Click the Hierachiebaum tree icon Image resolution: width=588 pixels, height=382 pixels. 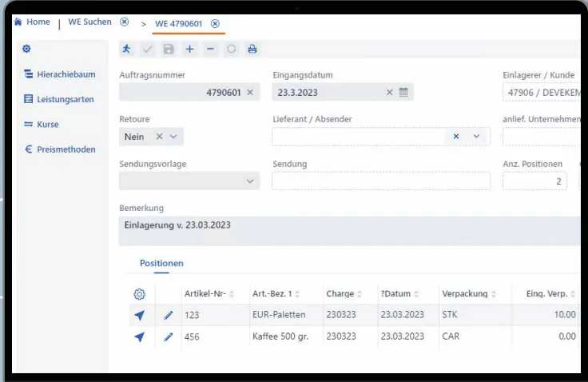28,74
